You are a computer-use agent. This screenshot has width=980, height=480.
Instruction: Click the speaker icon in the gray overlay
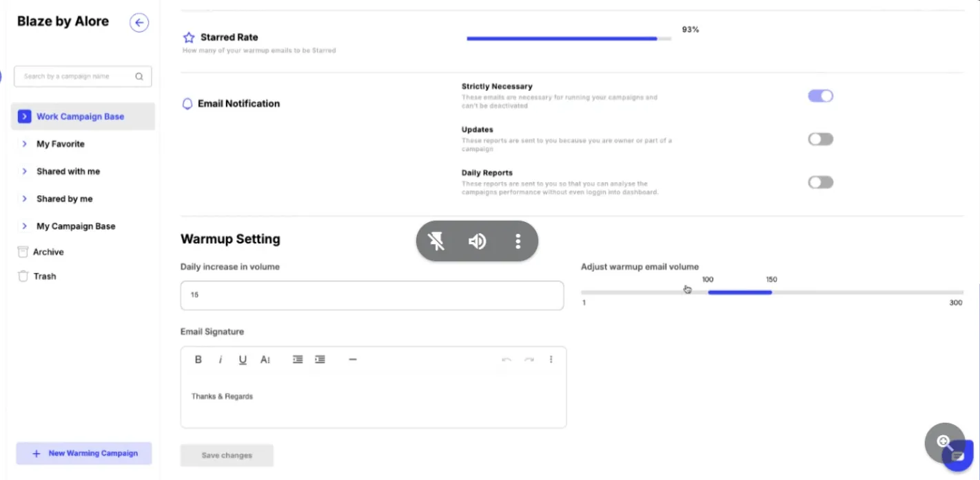coord(476,241)
